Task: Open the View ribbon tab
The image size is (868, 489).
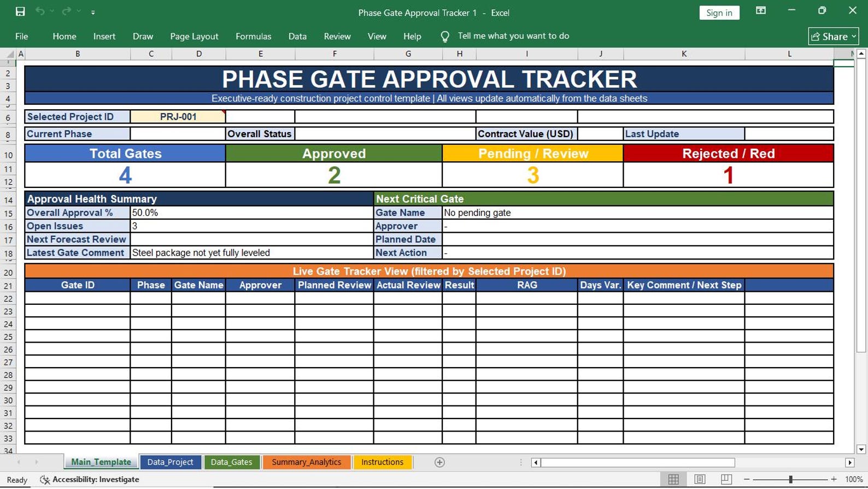Action: click(377, 36)
